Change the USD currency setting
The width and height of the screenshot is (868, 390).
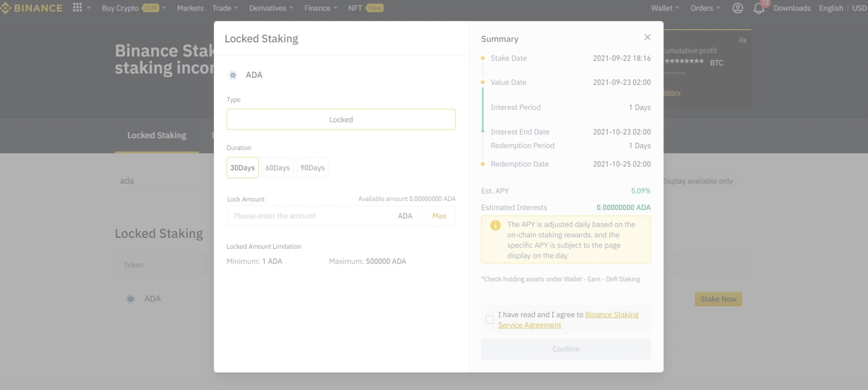click(859, 8)
